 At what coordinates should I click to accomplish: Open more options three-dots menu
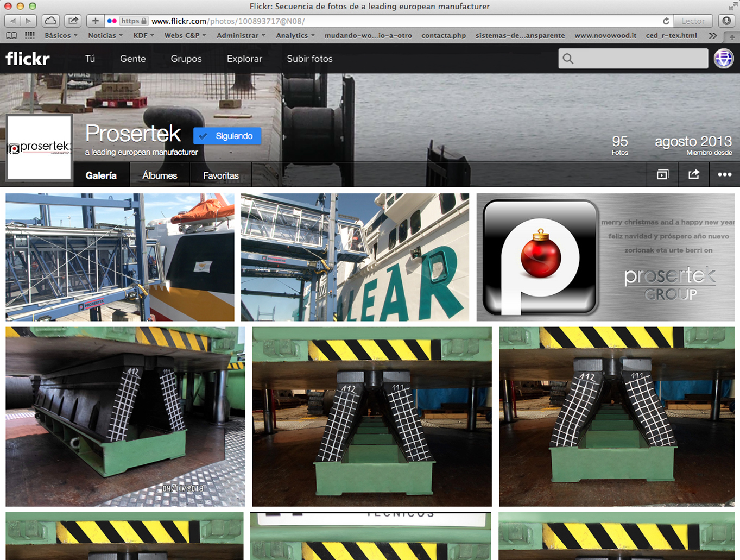(725, 174)
